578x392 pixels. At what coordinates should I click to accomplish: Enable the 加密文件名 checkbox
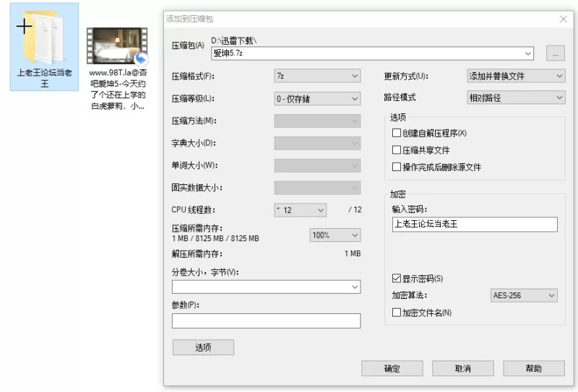point(396,313)
